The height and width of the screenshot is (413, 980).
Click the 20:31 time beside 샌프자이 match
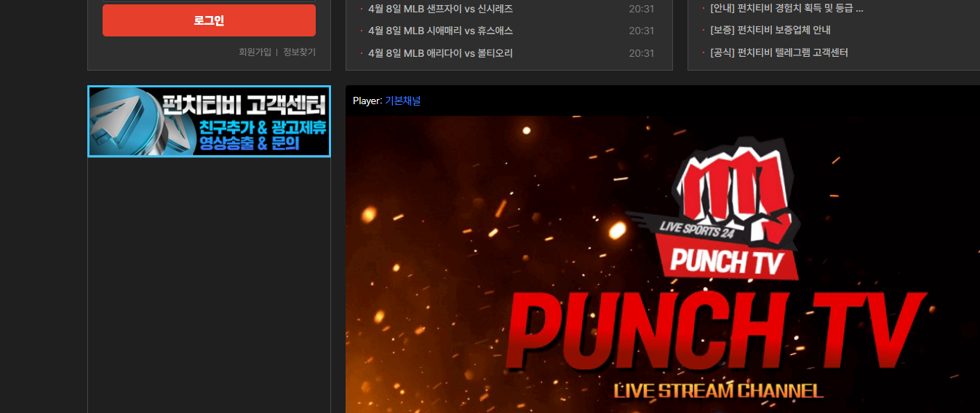(x=642, y=9)
